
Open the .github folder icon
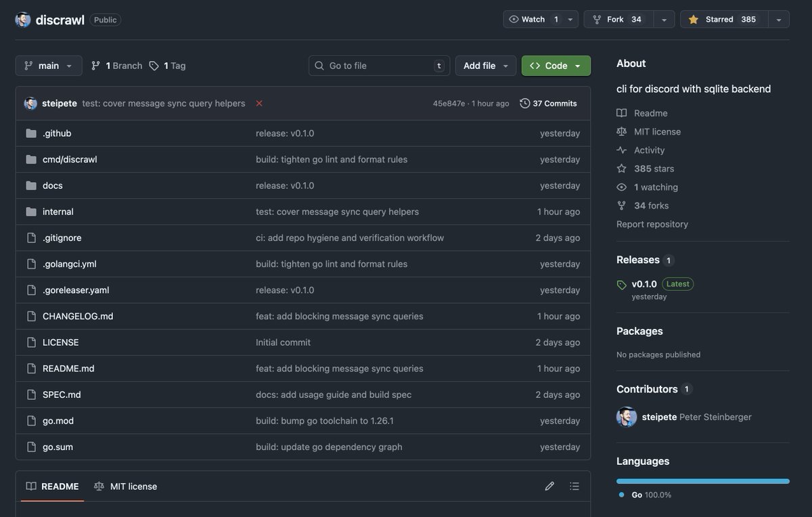click(31, 133)
